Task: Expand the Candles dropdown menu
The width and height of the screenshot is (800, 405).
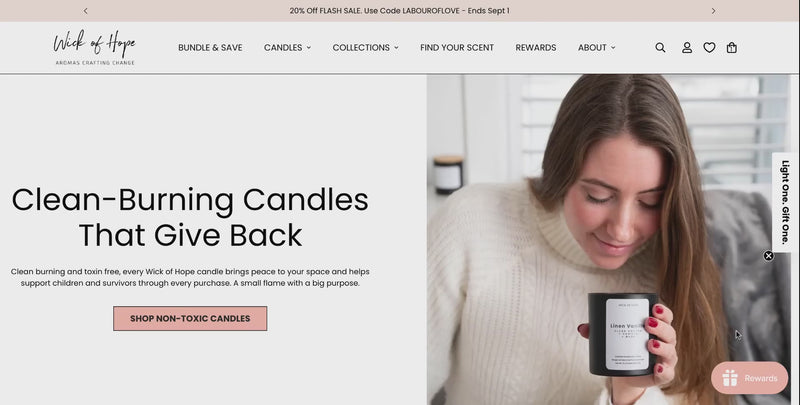Action: click(x=287, y=47)
